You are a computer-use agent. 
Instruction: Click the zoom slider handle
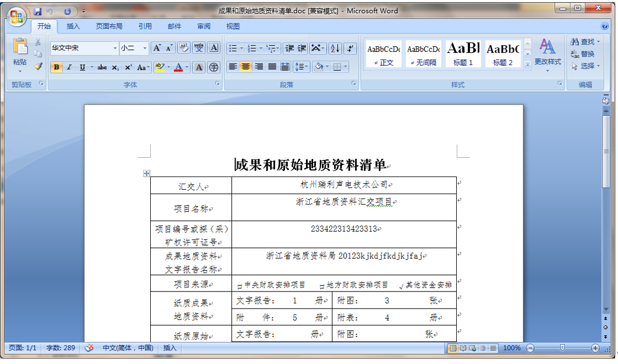(x=562, y=348)
